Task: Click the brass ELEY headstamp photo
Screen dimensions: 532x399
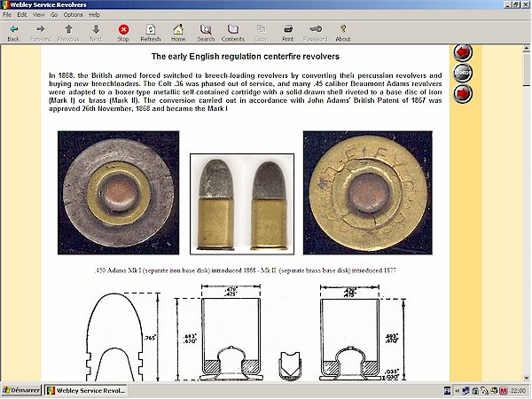Action: coord(368,192)
